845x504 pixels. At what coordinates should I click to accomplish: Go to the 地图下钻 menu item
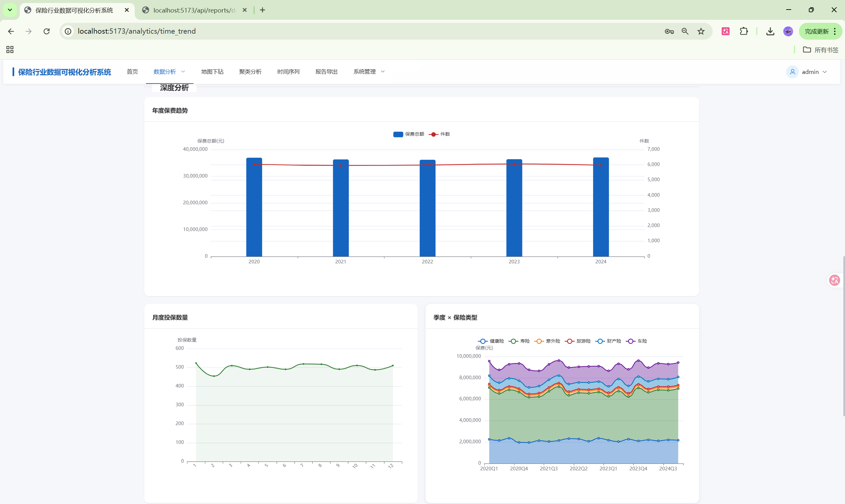click(212, 72)
